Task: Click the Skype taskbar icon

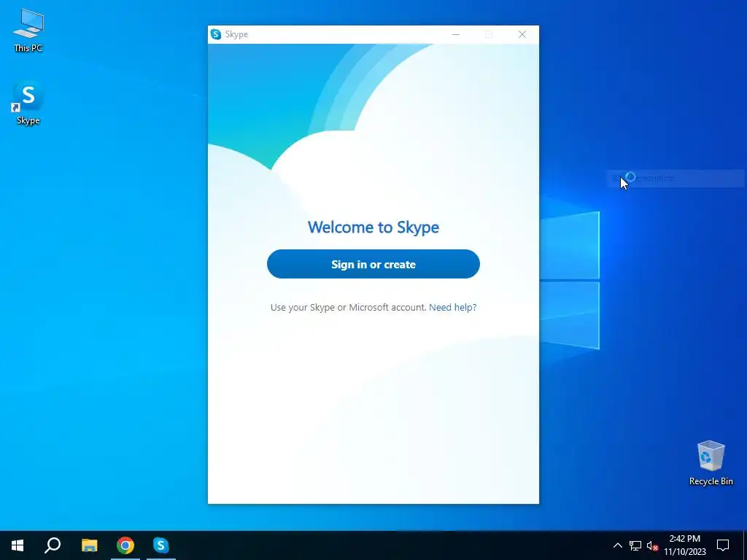Action: (x=161, y=545)
